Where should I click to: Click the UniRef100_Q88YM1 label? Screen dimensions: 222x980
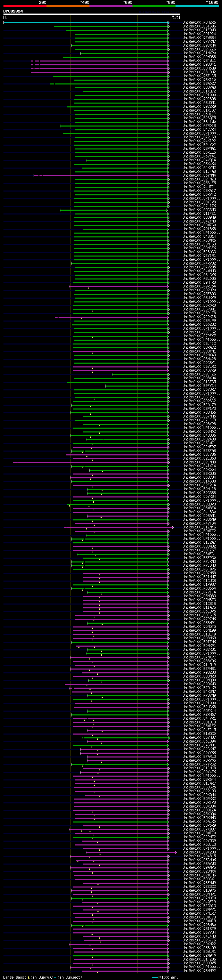[199, 351]
